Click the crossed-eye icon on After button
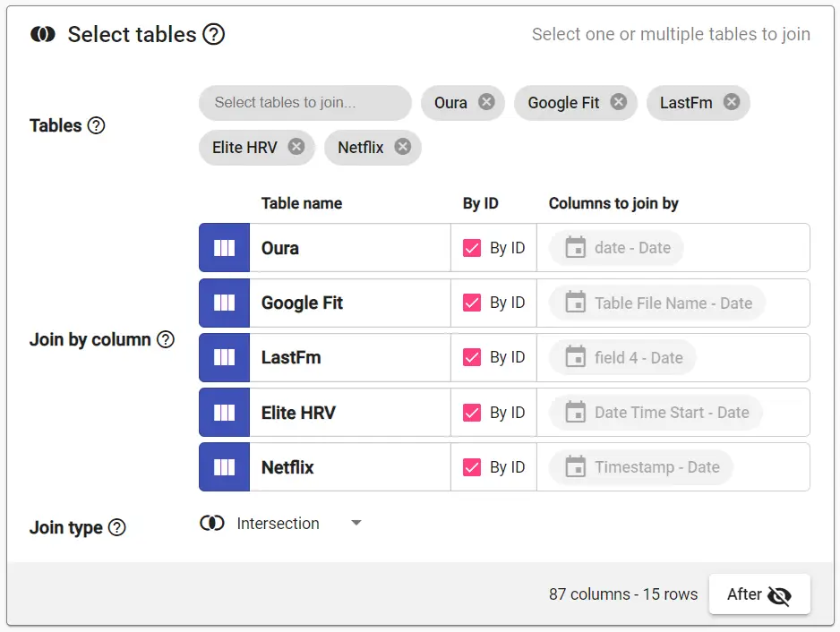Image resolution: width=840 pixels, height=632 pixels. point(779,595)
